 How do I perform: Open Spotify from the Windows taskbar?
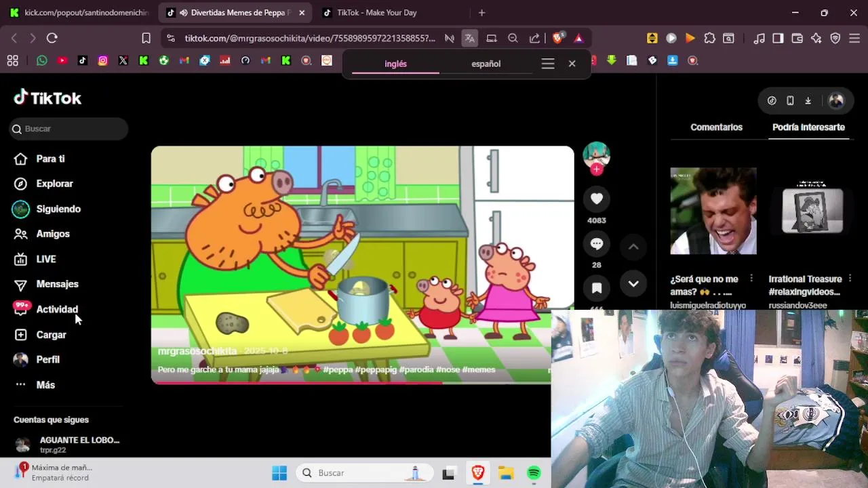click(534, 473)
